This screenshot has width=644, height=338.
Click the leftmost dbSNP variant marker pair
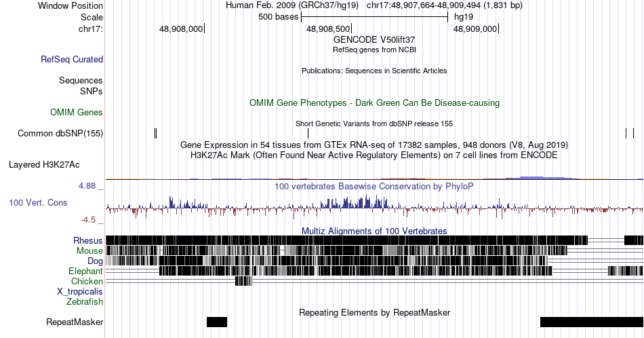156,133
